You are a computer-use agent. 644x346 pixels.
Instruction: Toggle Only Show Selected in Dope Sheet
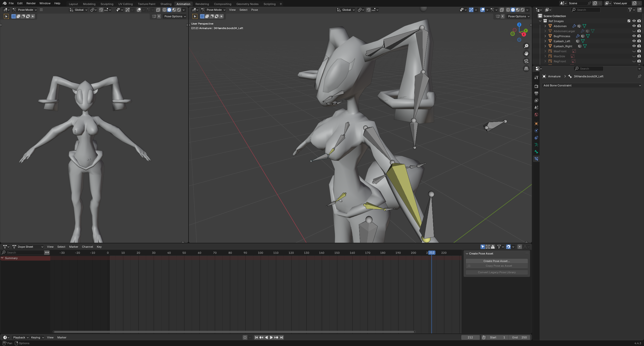(483, 247)
